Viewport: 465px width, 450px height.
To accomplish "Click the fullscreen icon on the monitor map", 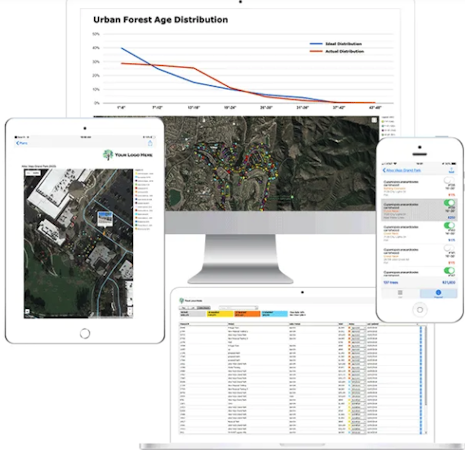I will (x=374, y=120).
